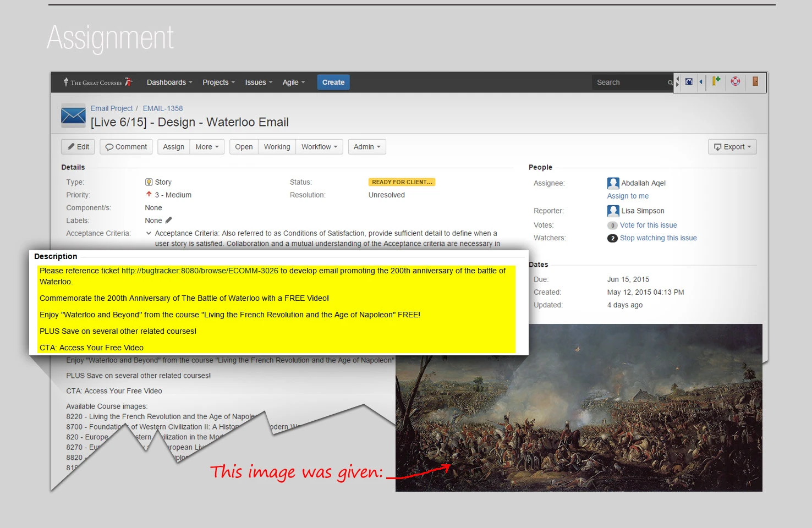Viewport: 812px width, 528px height.
Task: Click the READY FOR CLIENT status badge
Action: (x=402, y=182)
